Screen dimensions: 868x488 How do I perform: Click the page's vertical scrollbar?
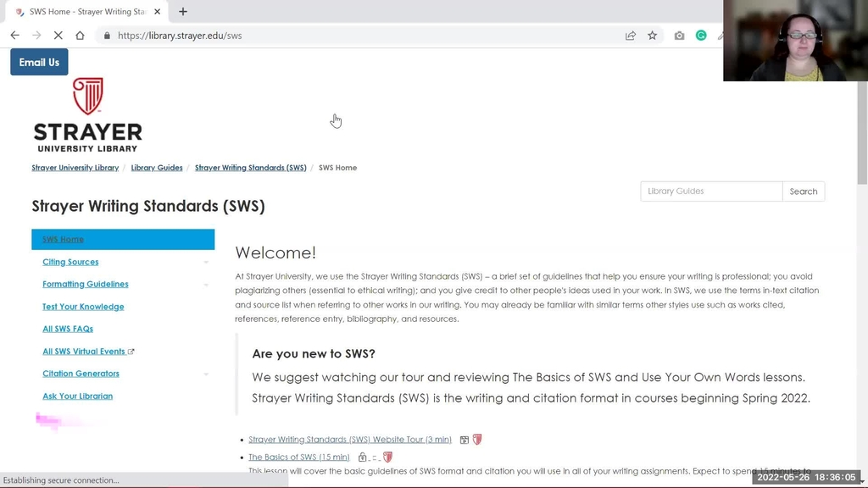pyautogui.click(x=862, y=254)
